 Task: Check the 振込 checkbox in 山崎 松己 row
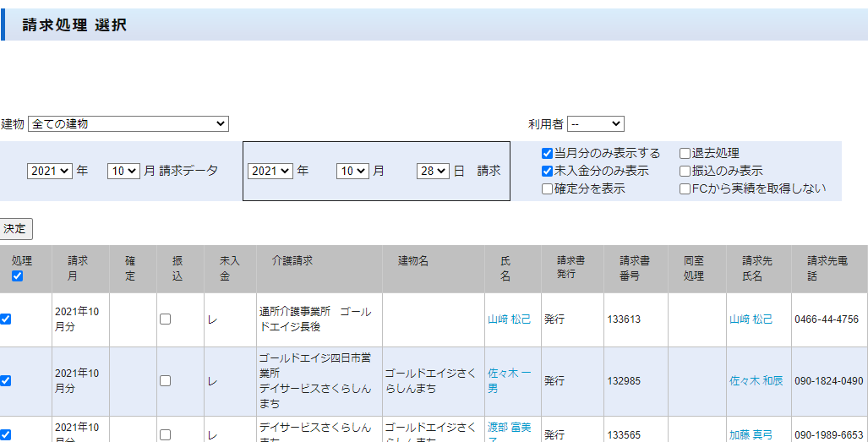(166, 319)
